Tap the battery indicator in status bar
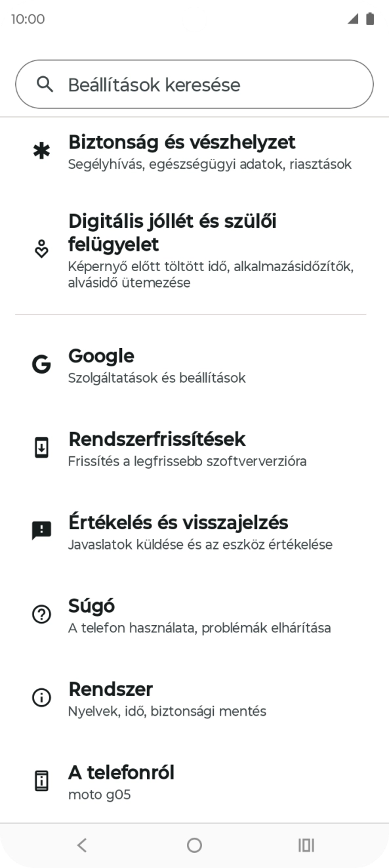The width and height of the screenshot is (389, 868). point(370,18)
